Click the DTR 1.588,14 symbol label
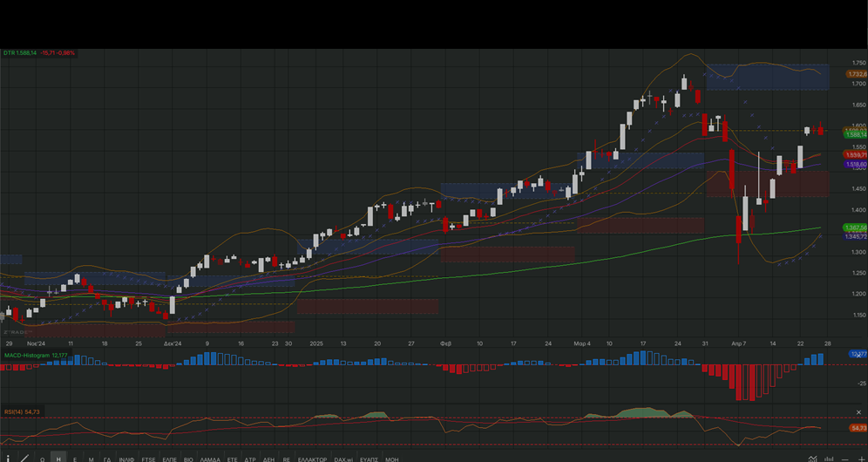The height and width of the screenshot is (462, 868). [x=20, y=52]
